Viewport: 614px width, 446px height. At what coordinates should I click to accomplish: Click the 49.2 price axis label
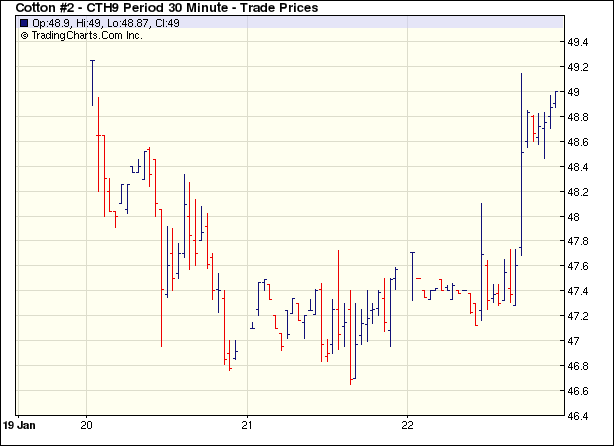click(579, 68)
